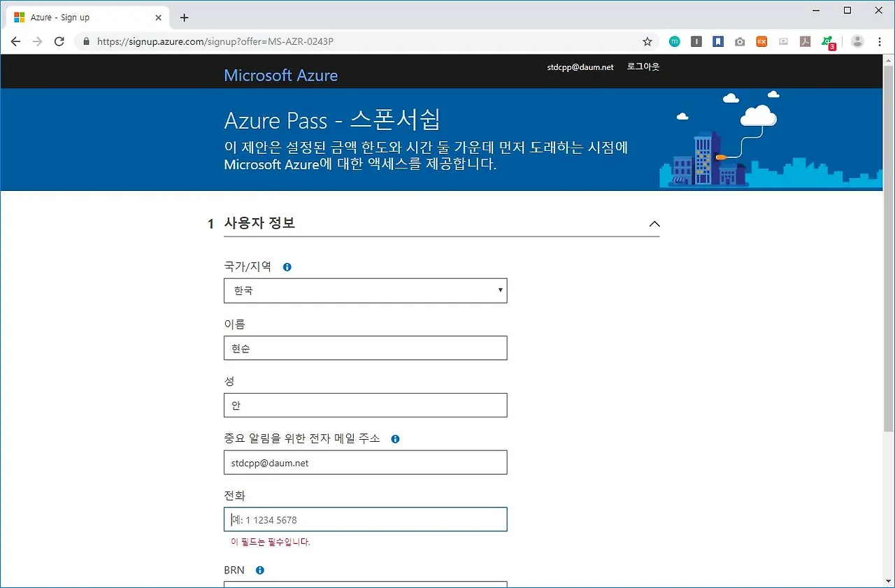Open a new browser tab

(x=184, y=17)
